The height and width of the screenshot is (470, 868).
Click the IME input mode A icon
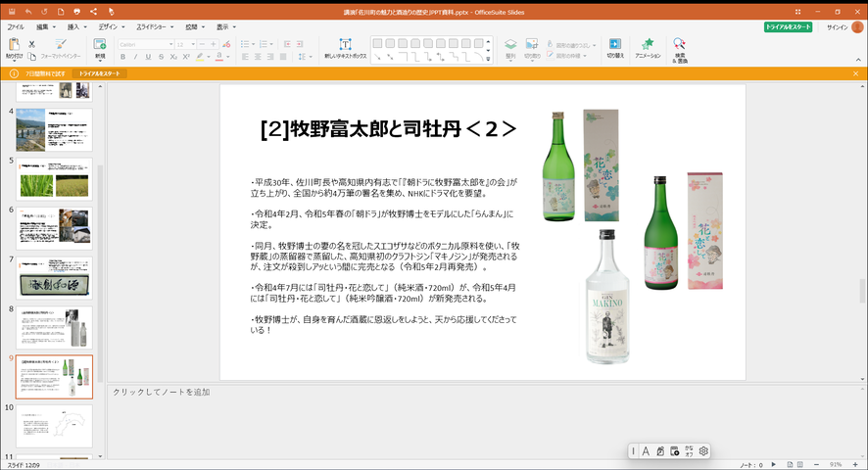click(x=646, y=451)
